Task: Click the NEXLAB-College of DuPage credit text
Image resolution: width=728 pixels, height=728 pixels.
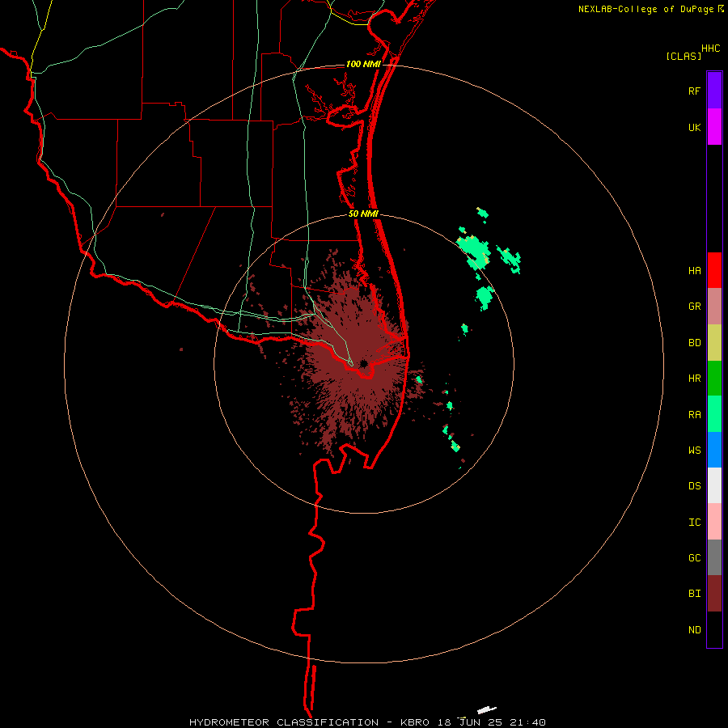Action: click(647, 9)
